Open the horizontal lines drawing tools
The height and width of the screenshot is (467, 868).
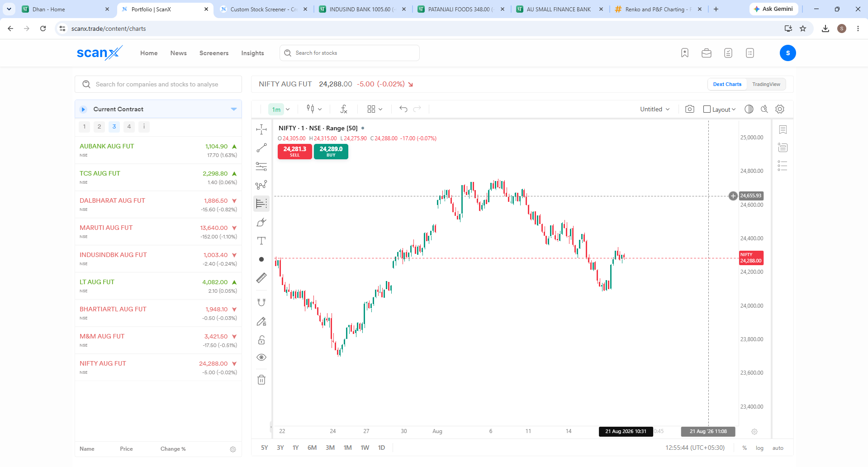coord(261,167)
